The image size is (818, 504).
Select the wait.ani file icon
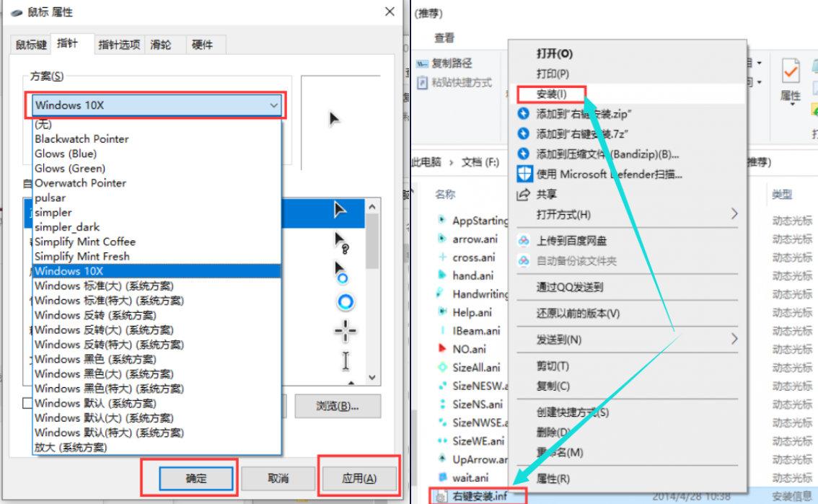coord(442,477)
